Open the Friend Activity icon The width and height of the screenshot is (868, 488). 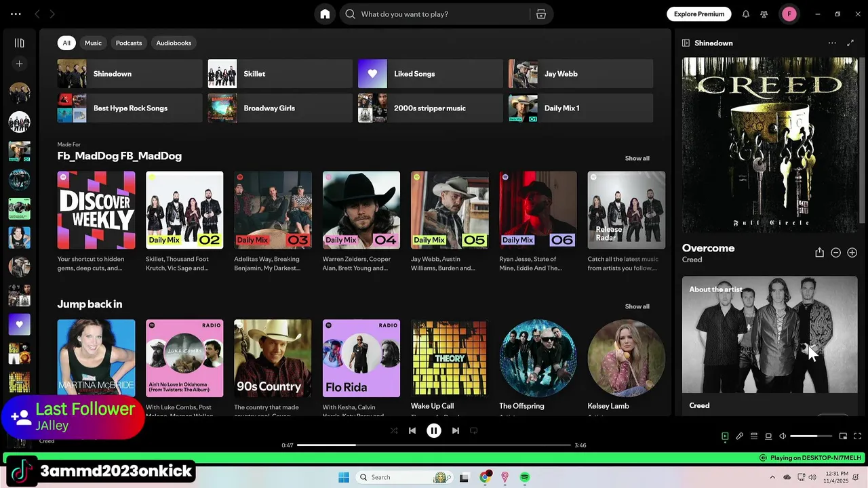764,14
